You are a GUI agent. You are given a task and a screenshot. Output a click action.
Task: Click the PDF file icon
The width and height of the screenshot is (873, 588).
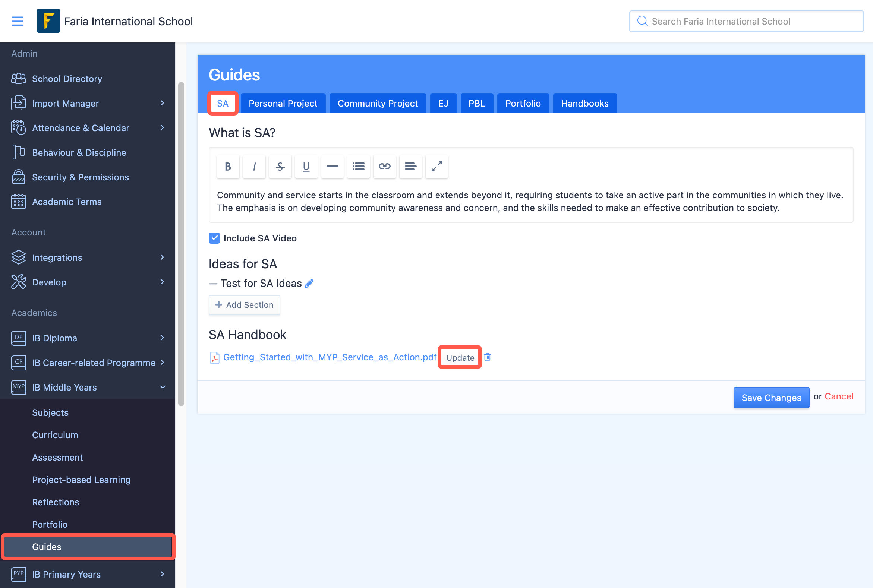coord(215,357)
